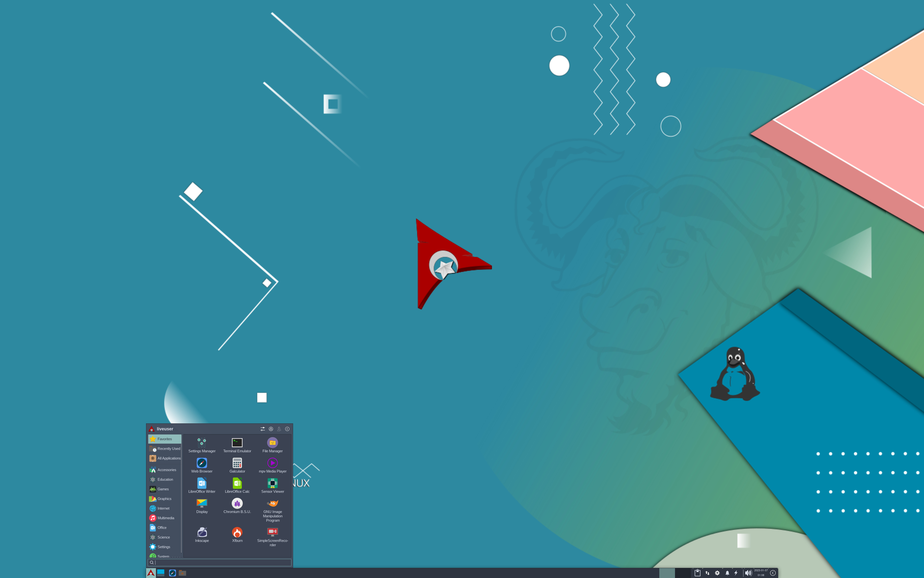Open LibreOffice Calc
This screenshot has height=578, width=924.
[237, 486]
